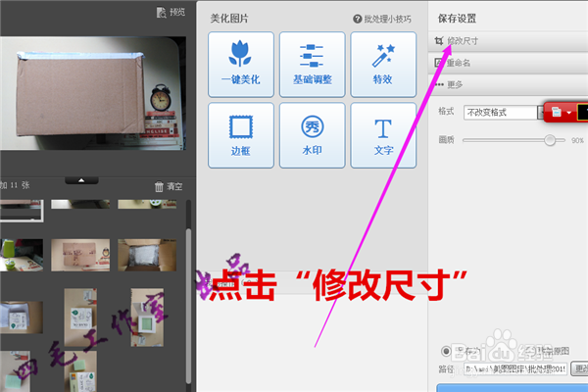Screen dimensions: 588x392
Task: Click the change-path button beside the 路径 field
Action: pyautogui.click(x=579, y=369)
